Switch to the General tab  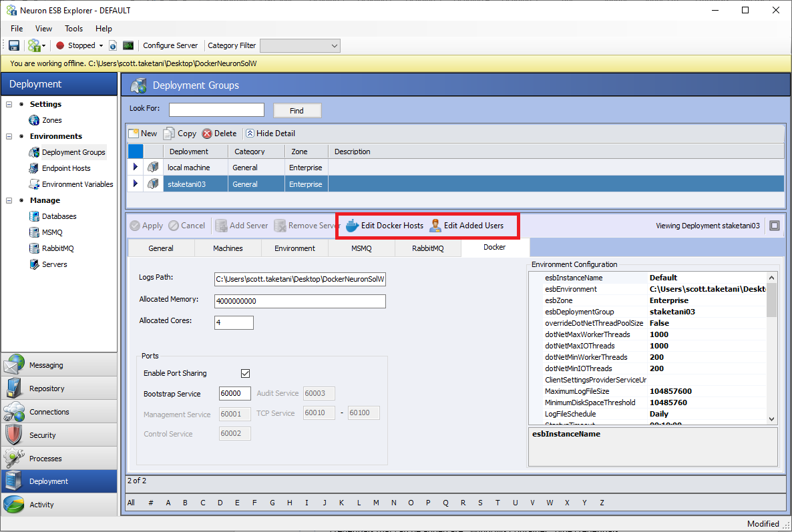click(x=161, y=248)
